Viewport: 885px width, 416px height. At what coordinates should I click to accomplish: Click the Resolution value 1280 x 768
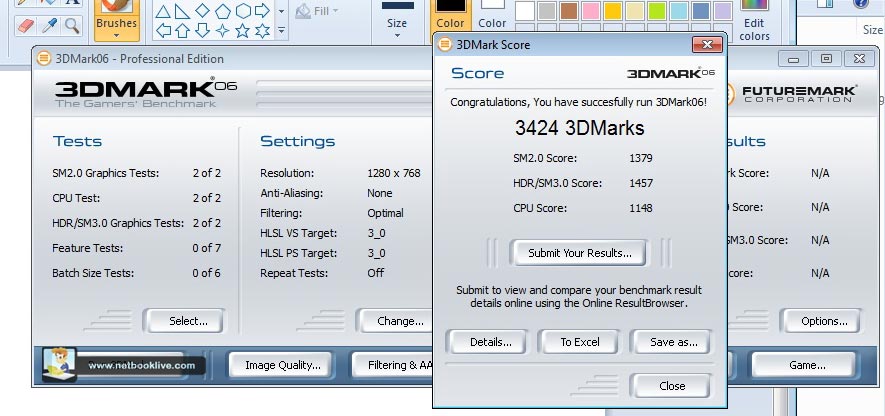(x=394, y=173)
